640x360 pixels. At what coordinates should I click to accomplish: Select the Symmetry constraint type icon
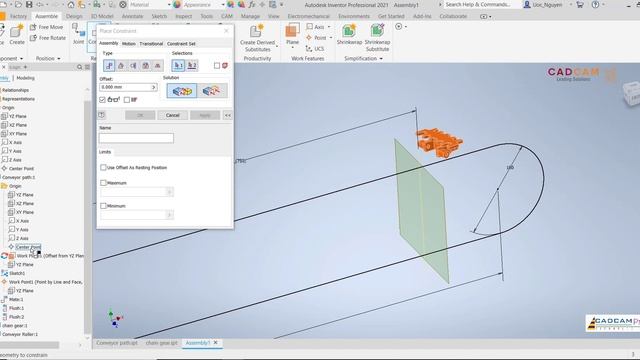pyautogui.click(x=158, y=65)
